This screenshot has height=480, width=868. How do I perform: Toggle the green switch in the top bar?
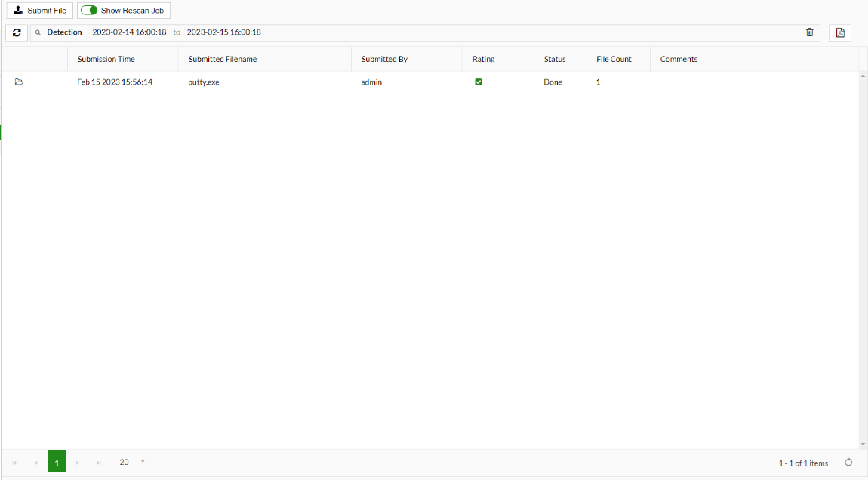coord(88,10)
